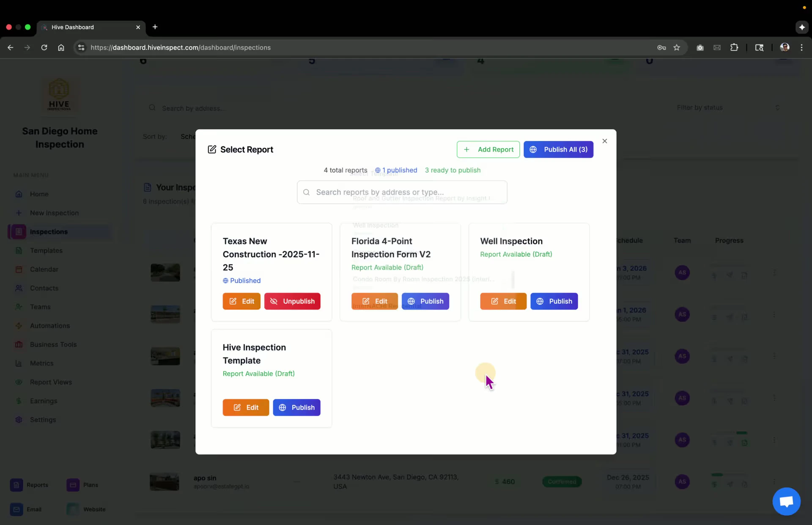This screenshot has height=525, width=812.
Task: Open Business Tools in the sidebar
Action: coord(53,344)
